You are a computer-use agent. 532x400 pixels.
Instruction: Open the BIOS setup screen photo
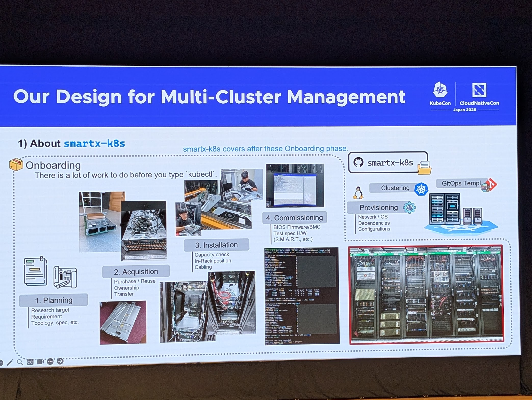click(x=295, y=185)
